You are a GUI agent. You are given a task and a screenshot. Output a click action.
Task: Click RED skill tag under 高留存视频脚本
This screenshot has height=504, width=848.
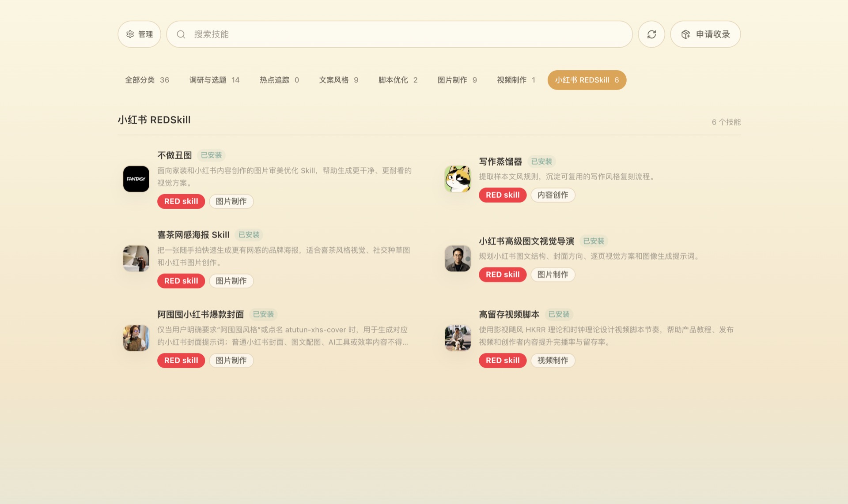pyautogui.click(x=503, y=361)
